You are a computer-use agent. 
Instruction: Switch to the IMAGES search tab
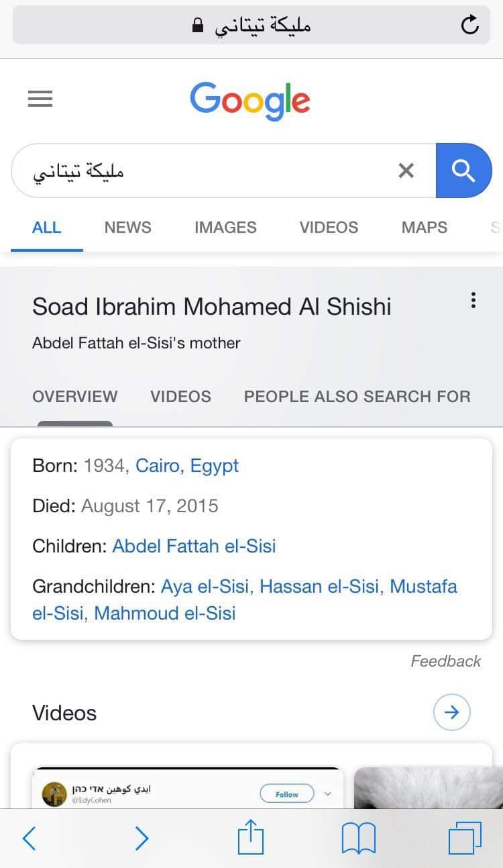tap(225, 228)
